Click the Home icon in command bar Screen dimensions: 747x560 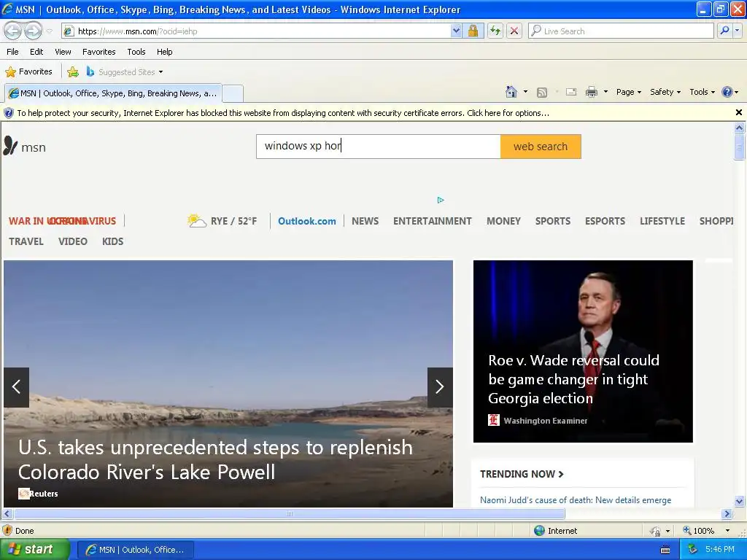(511, 92)
